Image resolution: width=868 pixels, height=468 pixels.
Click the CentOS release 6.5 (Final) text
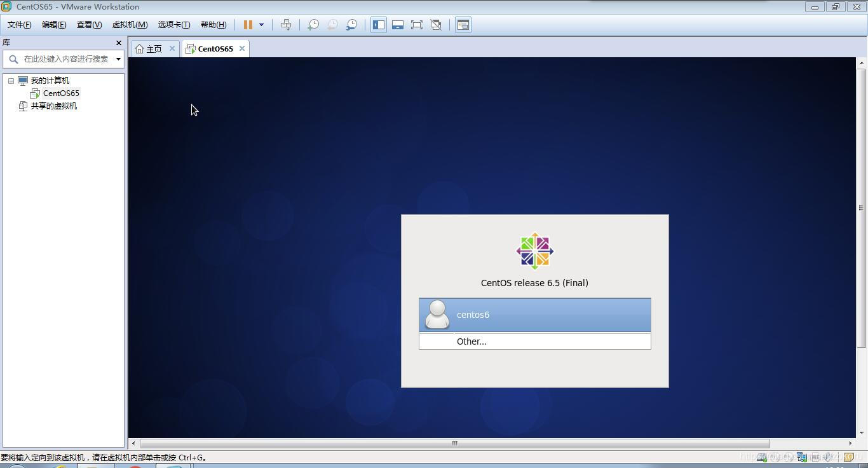[534, 283]
